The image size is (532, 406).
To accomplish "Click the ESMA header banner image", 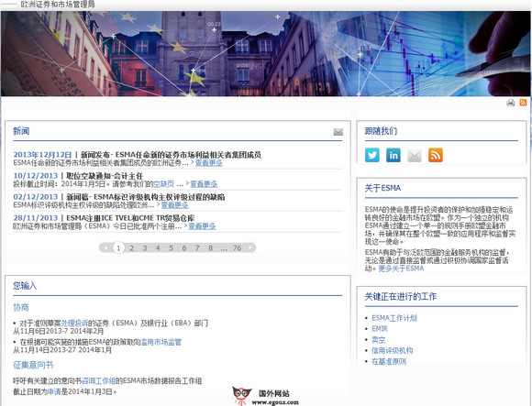I will 265,54.
